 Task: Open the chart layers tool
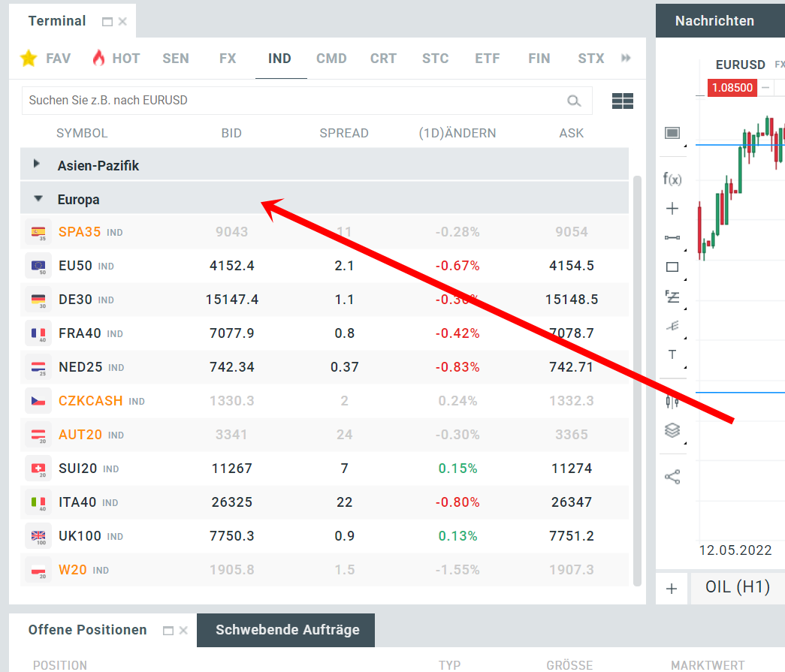point(671,429)
